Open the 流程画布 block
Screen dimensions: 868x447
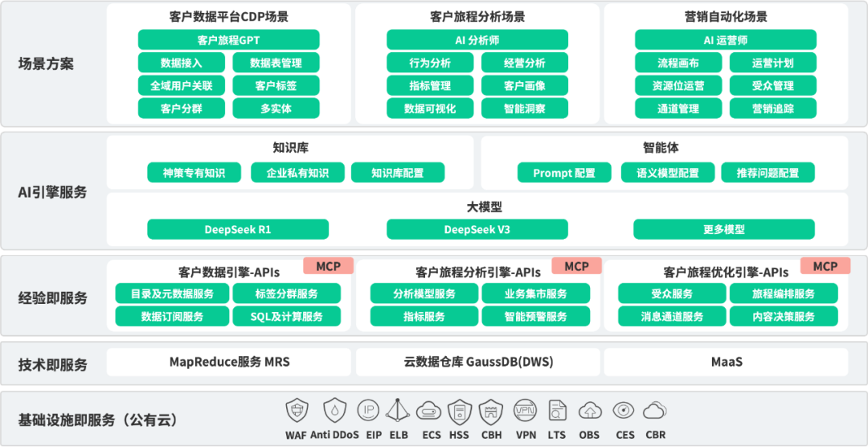(678, 63)
